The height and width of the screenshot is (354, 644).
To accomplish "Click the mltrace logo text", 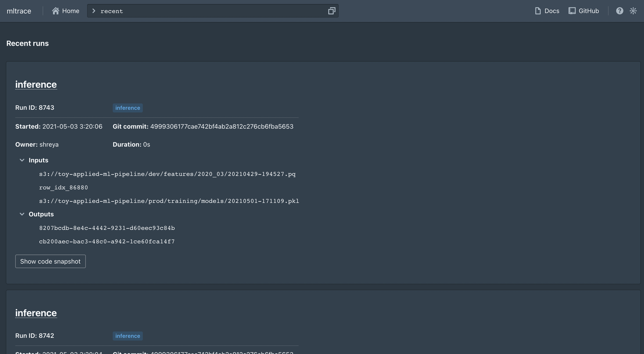I will [x=19, y=11].
